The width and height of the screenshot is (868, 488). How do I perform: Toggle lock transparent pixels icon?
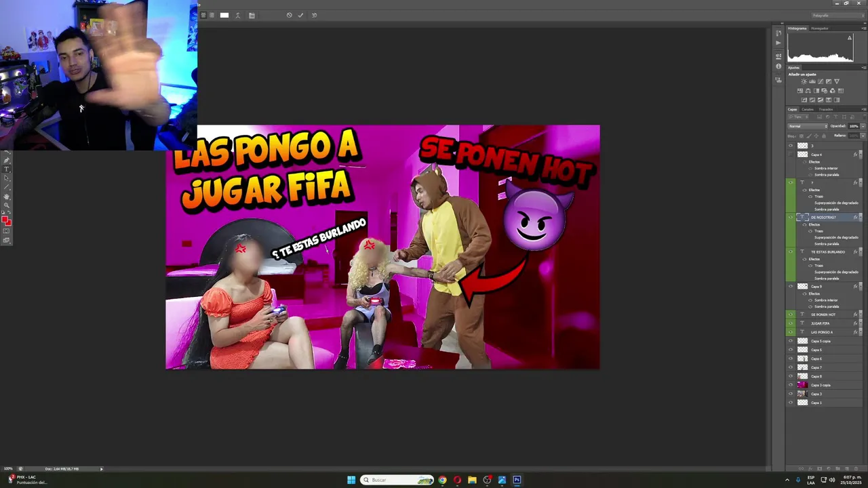tap(802, 136)
